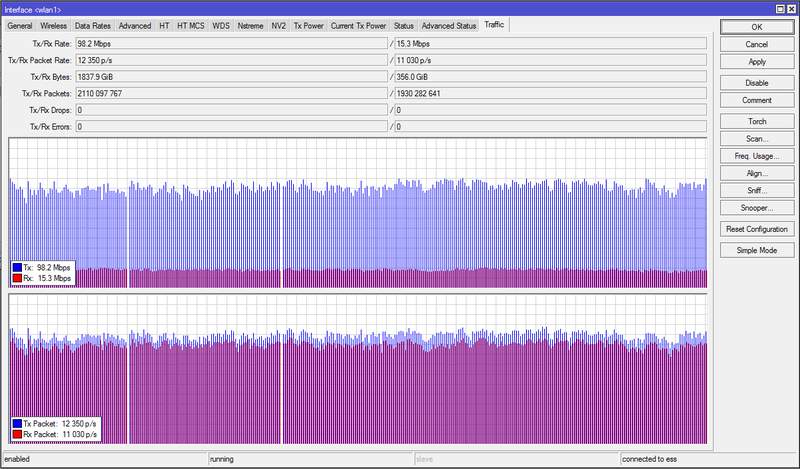
Task: Click the Rx Rate field showing 15.3 Mbps
Action: (551, 44)
